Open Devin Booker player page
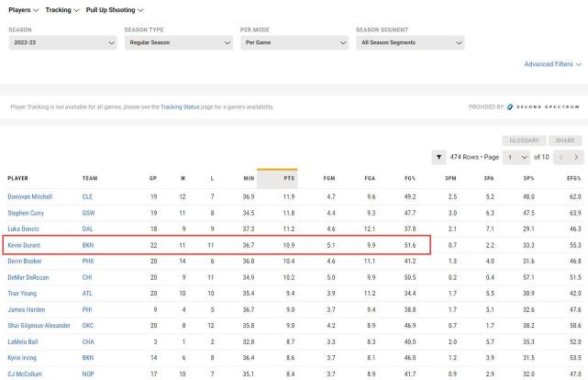Viewport: 588px width, 380px height. (25, 261)
